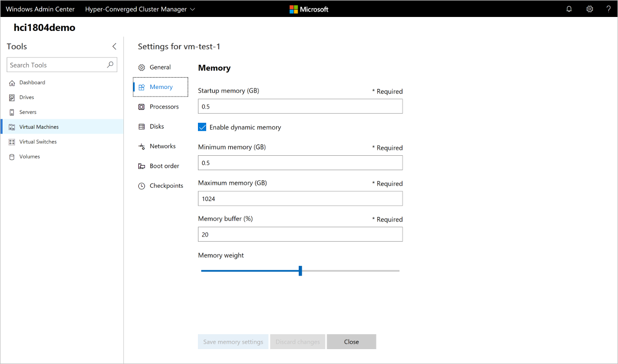Click the notifications bell icon
618x364 pixels.
click(569, 9)
